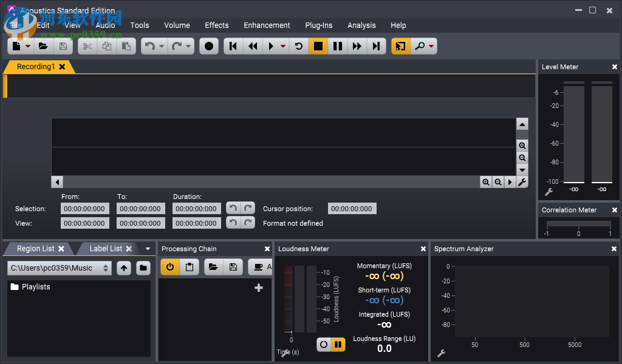This screenshot has height=364, width=622.
Task: Jump to the start of the recording
Action: tap(233, 46)
